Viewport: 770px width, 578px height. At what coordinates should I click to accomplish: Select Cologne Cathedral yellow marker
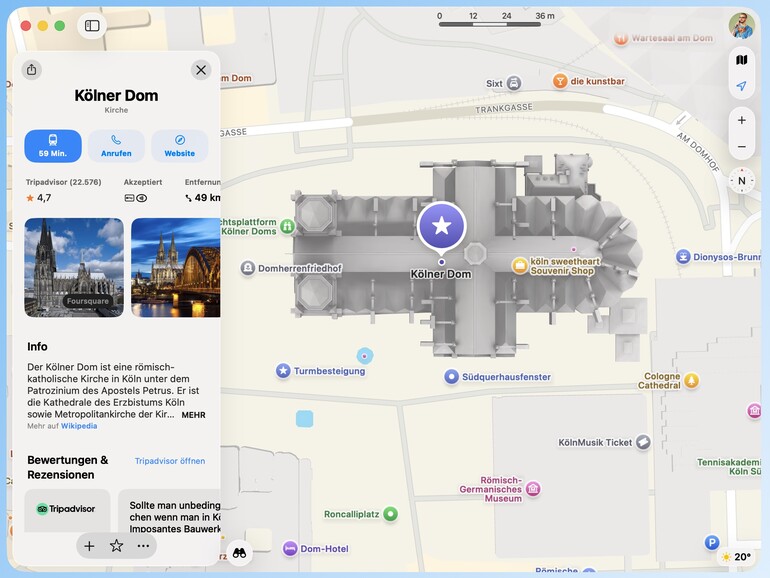coord(691,381)
